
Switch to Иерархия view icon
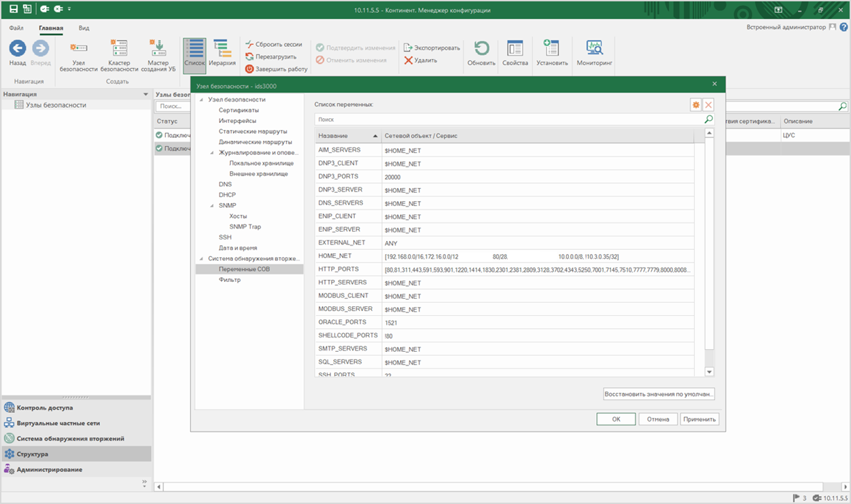pyautogui.click(x=222, y=49)
